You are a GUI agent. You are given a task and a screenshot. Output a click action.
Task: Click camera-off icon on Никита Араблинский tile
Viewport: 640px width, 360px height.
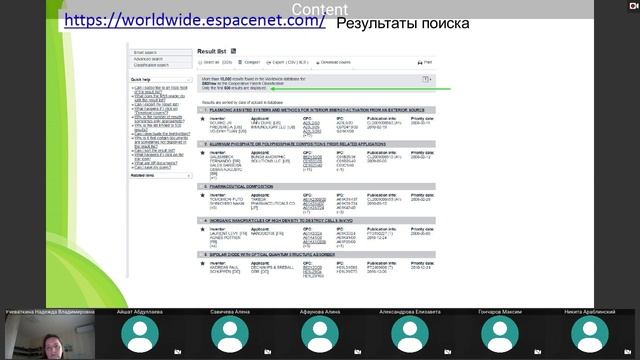coord(627,351)
